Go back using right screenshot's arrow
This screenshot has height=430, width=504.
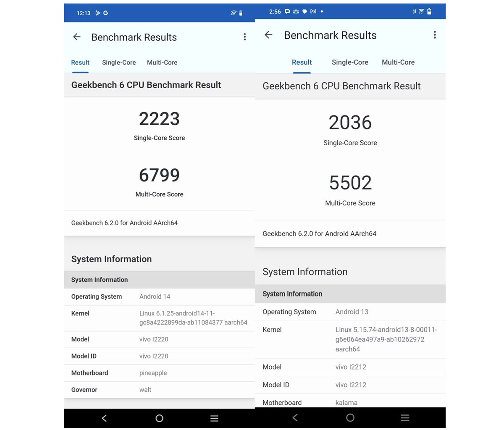[x=268, y=35]
